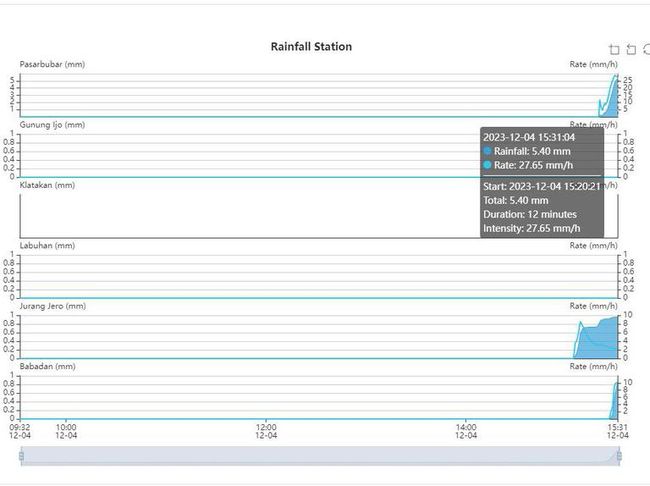Click the Babadan rainfall spike
This screenshot has height=486, width=650.
615,402
